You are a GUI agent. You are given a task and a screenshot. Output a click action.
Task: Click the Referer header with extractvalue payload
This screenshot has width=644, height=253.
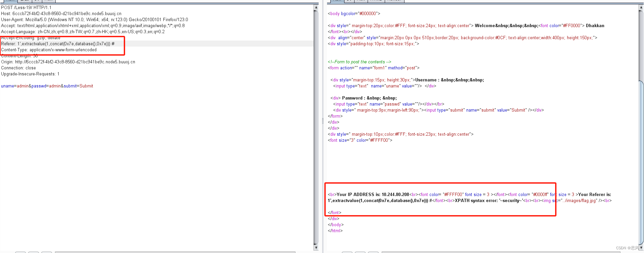(x=58, y=44)
